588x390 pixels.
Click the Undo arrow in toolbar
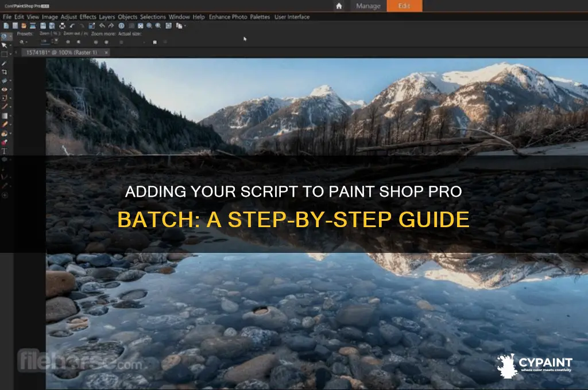click(72, 26)
